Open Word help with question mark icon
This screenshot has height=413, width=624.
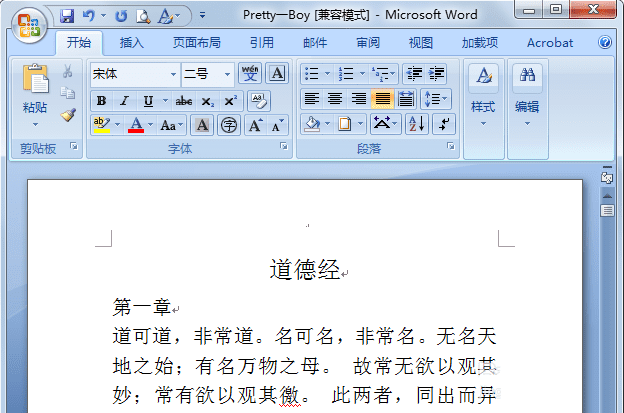pyautogui.click(x=605, y=42)
